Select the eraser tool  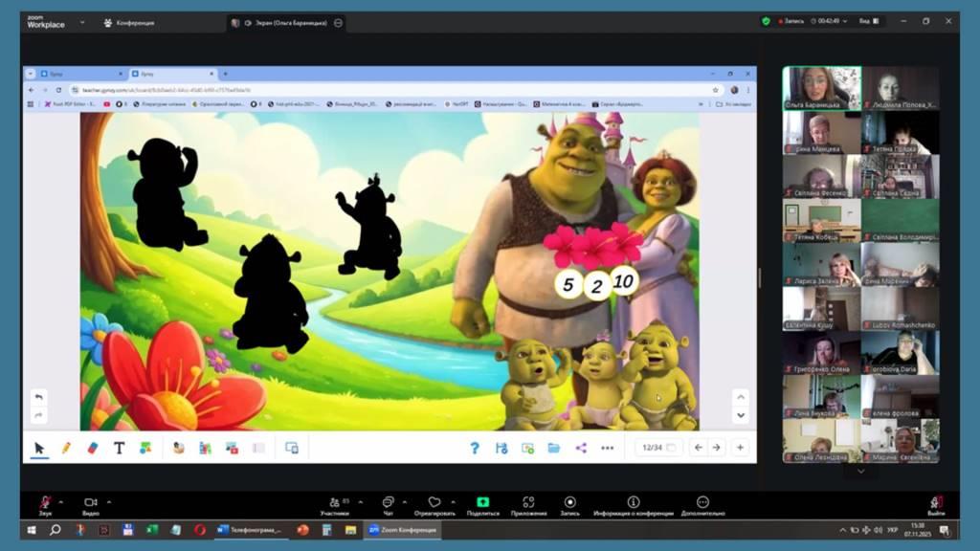(93, 448)
